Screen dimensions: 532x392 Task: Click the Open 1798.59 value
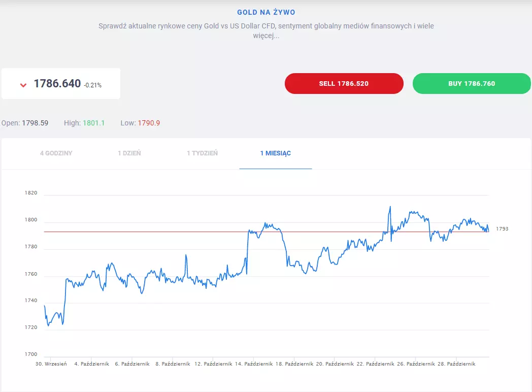35,123
